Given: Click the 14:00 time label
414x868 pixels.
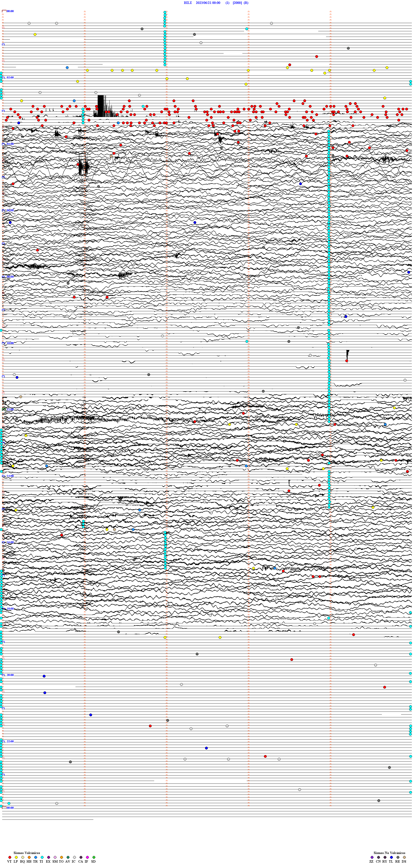Looking at the screenshot, I should pos(10,476).
